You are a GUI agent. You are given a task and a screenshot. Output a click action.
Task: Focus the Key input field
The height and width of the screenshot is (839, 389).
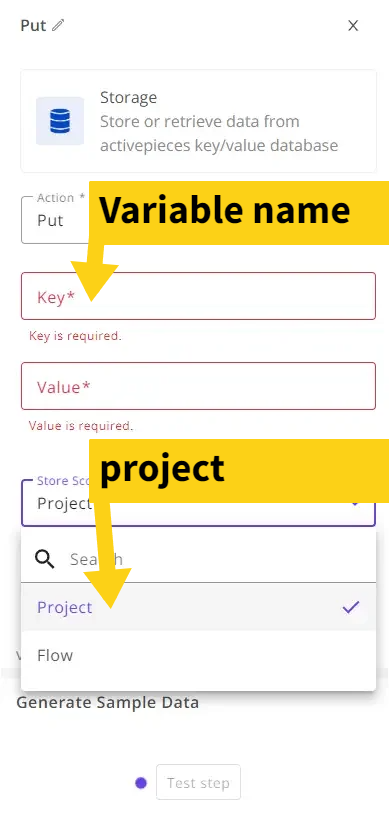click(x=198, y=296)
